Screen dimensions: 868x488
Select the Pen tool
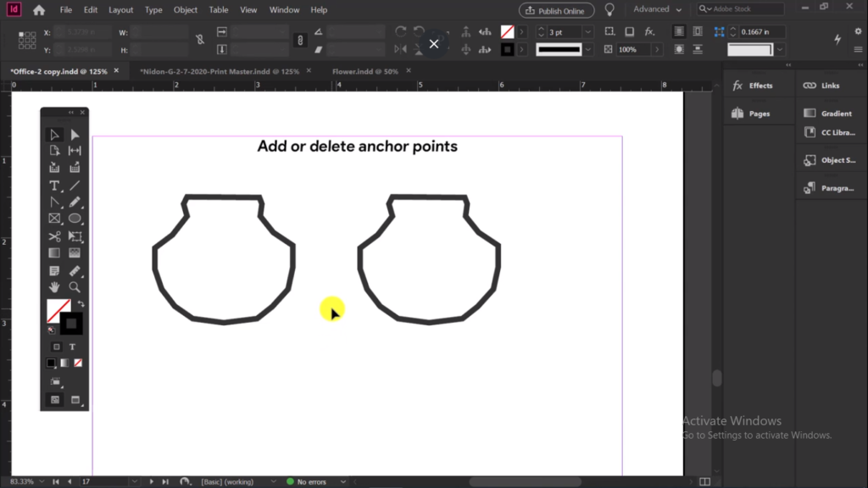[x=54, y=202]
